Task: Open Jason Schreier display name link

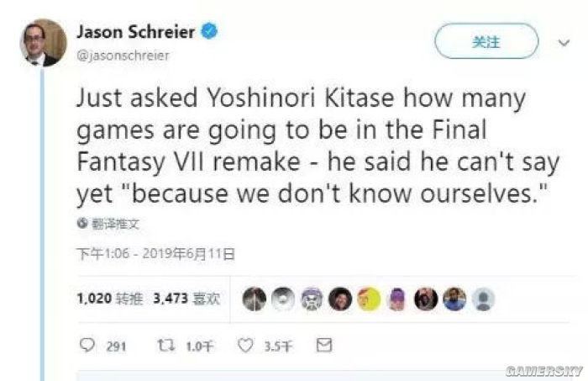Action: click(x=136, y=32)
